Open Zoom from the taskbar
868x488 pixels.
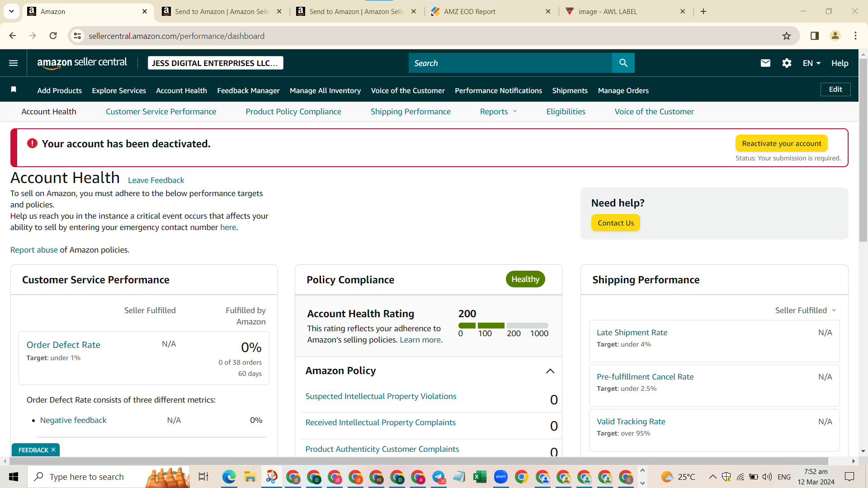point(500,477)
